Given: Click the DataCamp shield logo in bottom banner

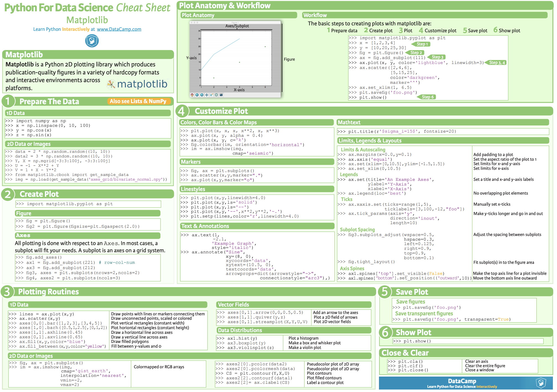Looking at the screenshot, I should click(x=541, y=383).
